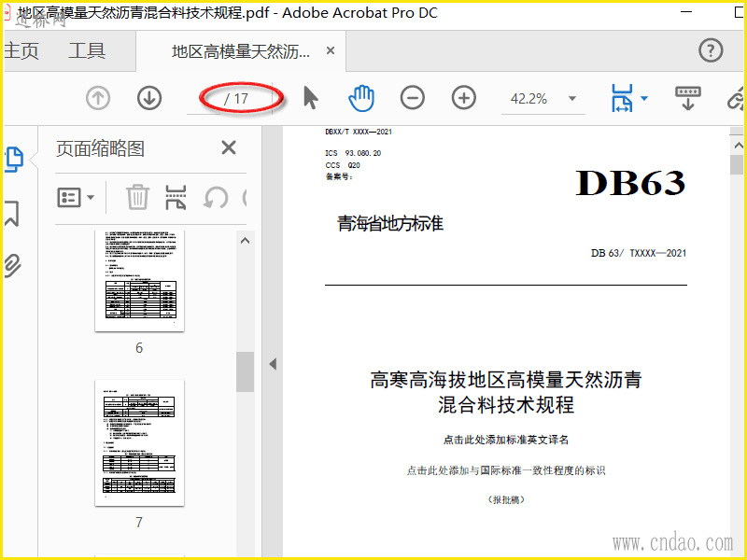Screen dimensions: 747x560
Task: Close the 页面缩略图 panel
Action: tap(229, 147)
